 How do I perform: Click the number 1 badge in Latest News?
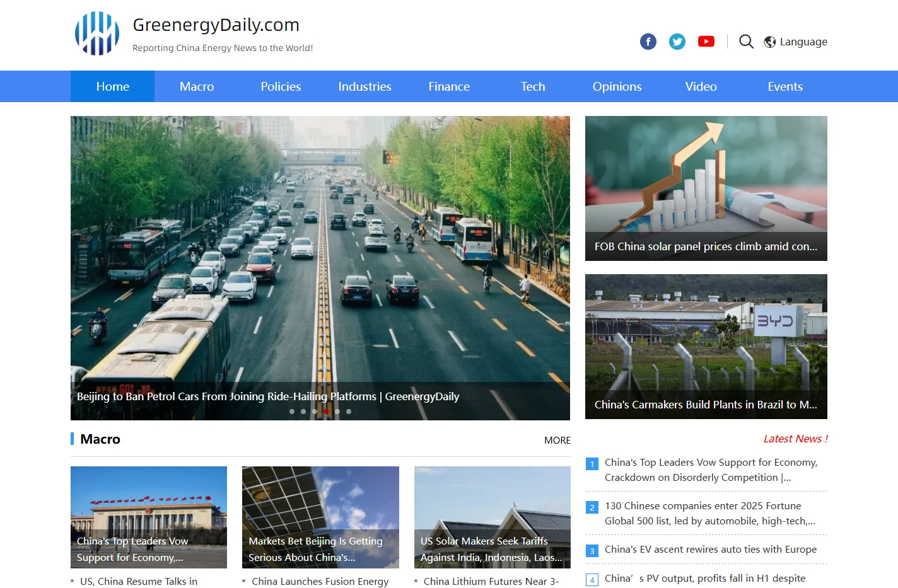592,464
